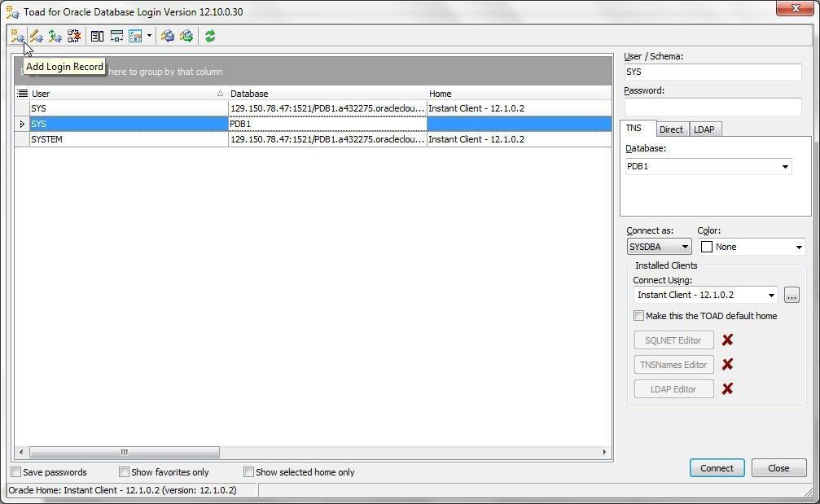The image size is (820, 504).
Task: Select the SYSTEM cell in the User column
Action: [129, 139]
